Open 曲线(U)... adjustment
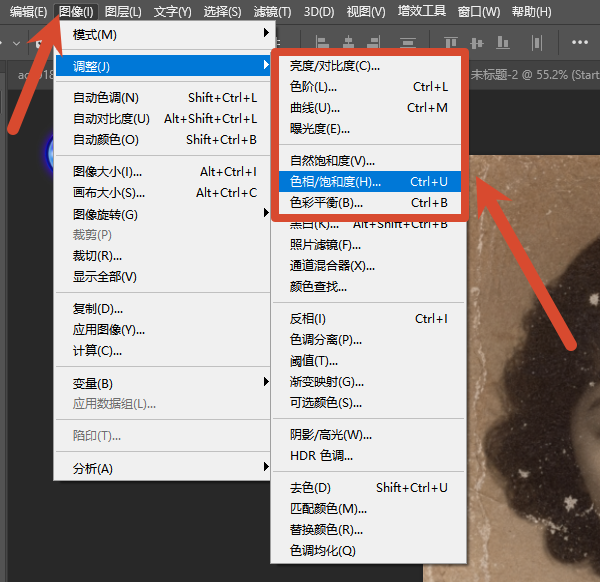The width and height of the screenshot is (600, 582). pyautogui.click(x=370, y=108)
